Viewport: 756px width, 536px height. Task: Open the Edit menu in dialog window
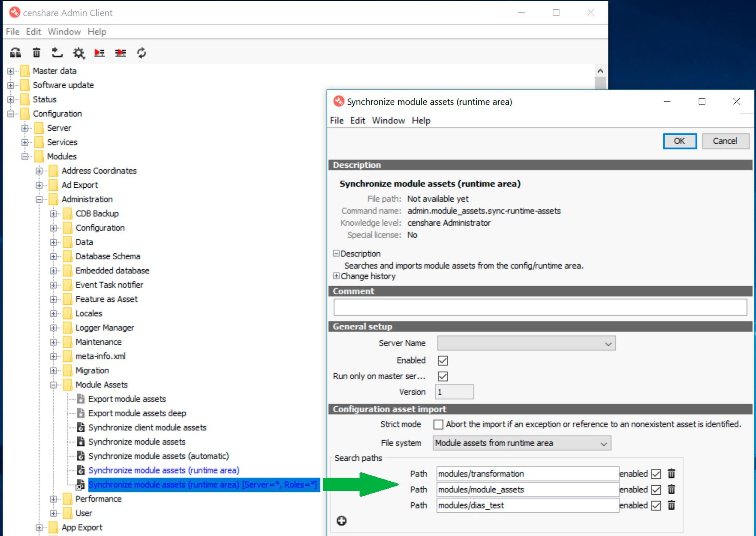357,120
